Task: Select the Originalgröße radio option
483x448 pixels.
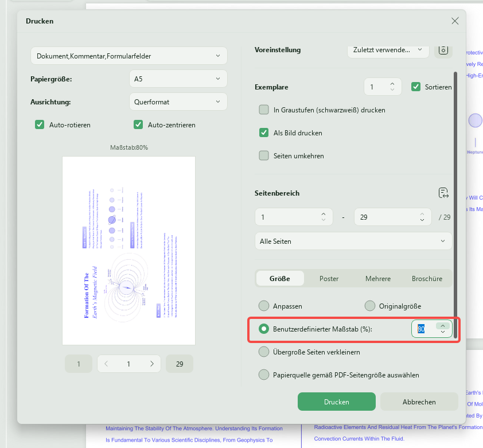Action: tap(369, 306)
